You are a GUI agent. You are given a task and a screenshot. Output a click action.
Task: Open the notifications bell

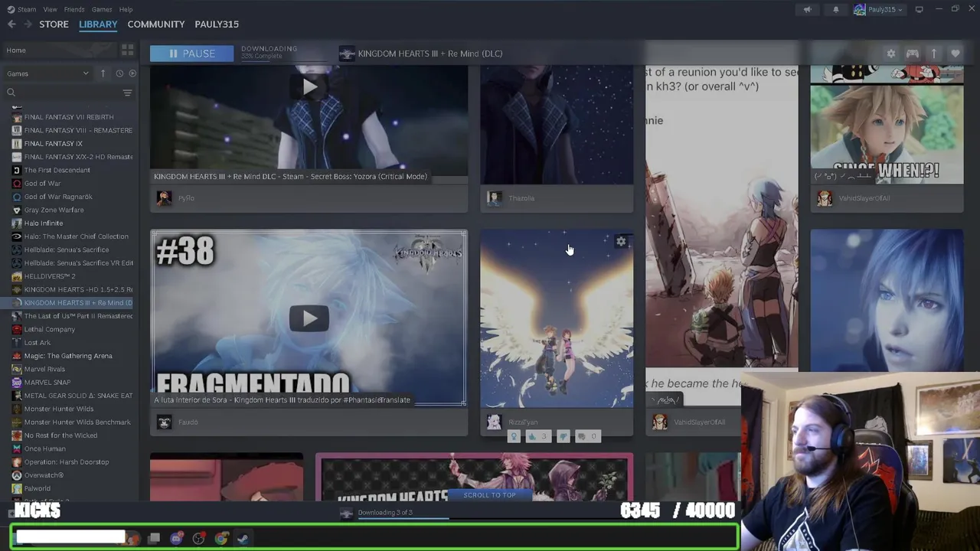[x=835, y=10]
